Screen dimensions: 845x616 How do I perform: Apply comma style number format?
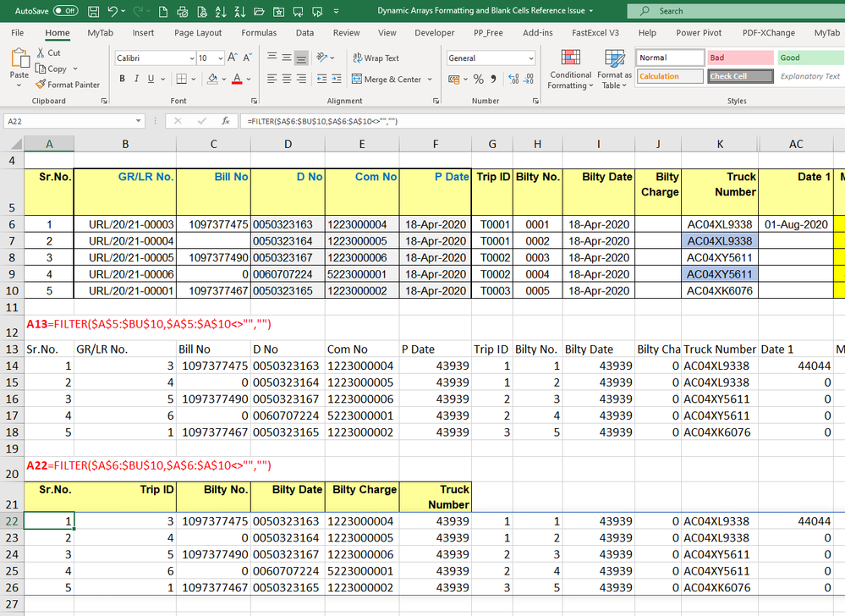(493, 80)
